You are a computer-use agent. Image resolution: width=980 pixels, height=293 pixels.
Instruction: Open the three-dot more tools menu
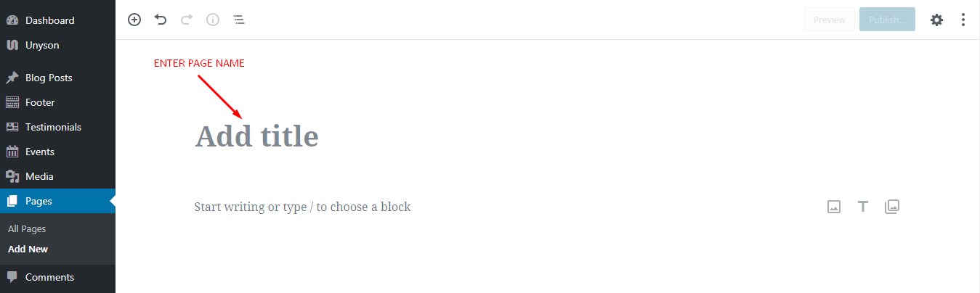[963, 20]
